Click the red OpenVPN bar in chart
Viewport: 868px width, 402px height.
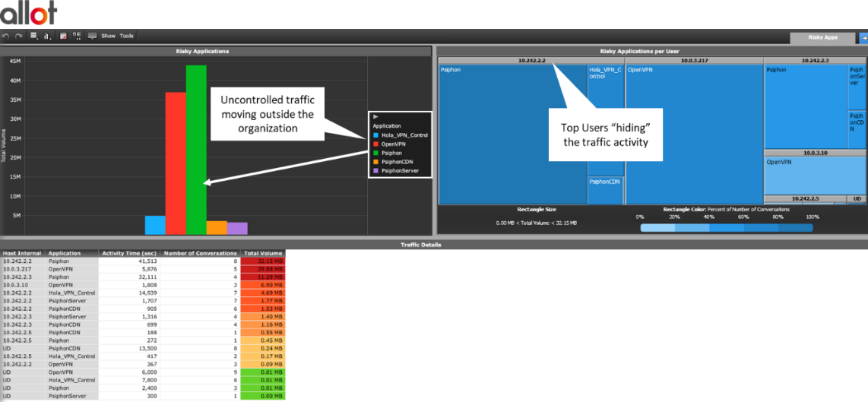176,163
